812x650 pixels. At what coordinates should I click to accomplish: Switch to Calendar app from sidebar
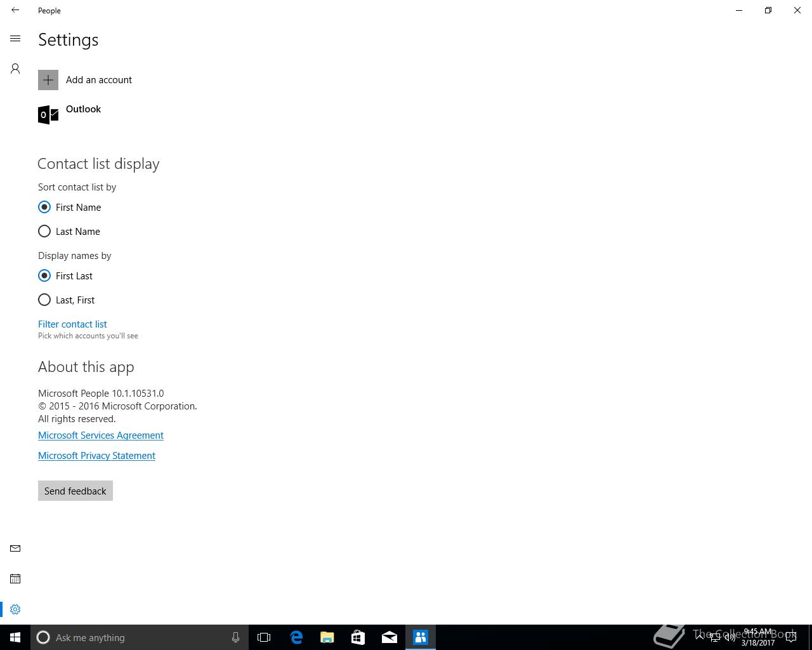(x=15, y=579)
